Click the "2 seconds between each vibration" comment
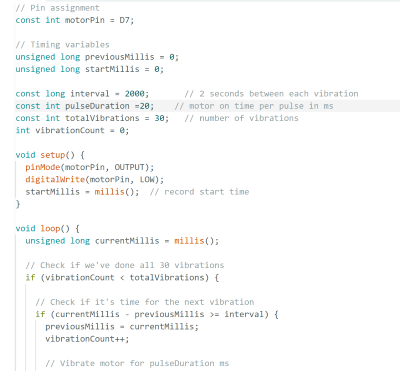 point(271,94)
